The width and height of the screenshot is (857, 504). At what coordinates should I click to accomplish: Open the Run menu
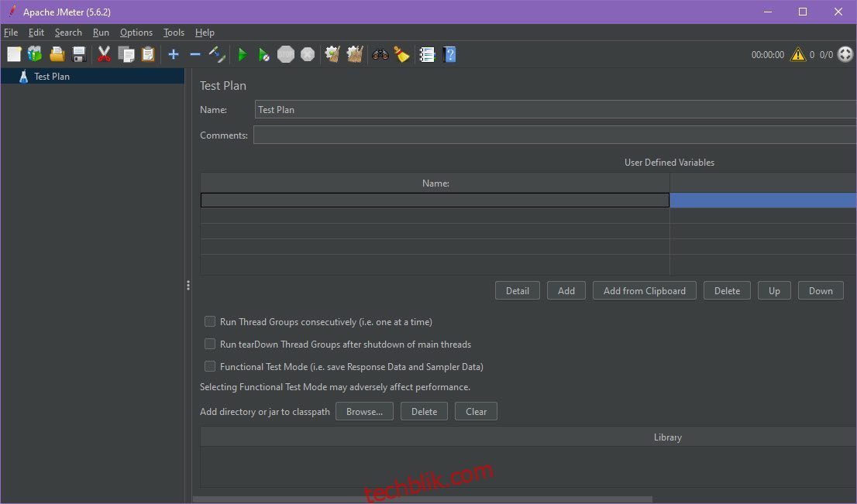coord(101,33)
